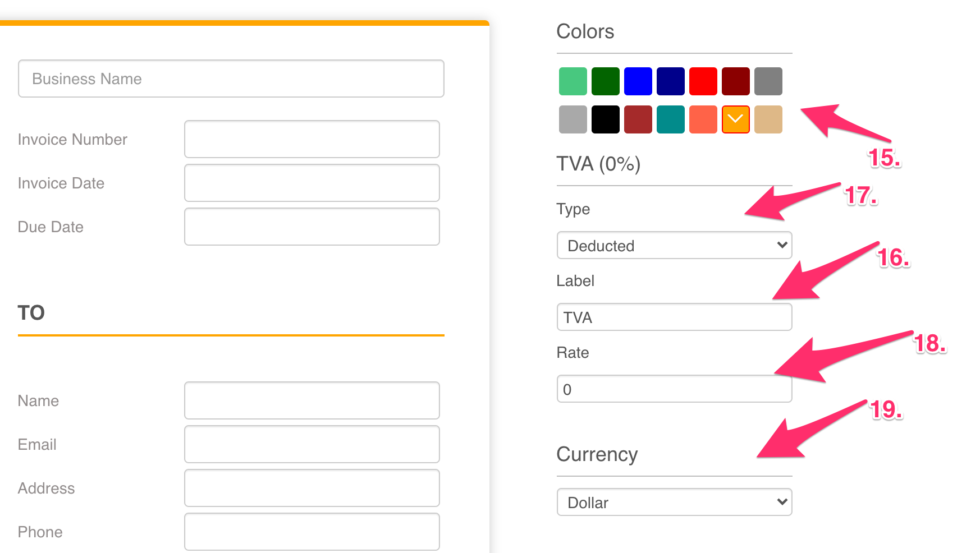Pick the dark green color swatch
The width and height of the screenshot is (980, 553).
pyautogui.click(x=605, y=81)
